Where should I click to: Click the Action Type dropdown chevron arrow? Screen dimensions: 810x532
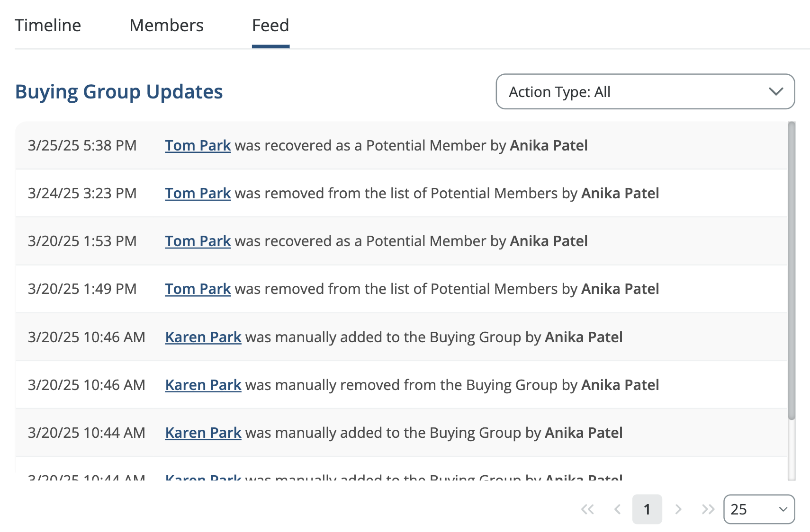point(775,92)
